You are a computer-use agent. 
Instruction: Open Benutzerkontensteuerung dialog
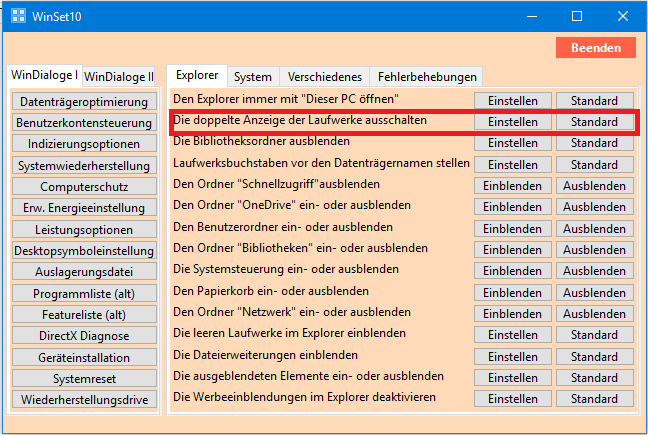[84, 123]
